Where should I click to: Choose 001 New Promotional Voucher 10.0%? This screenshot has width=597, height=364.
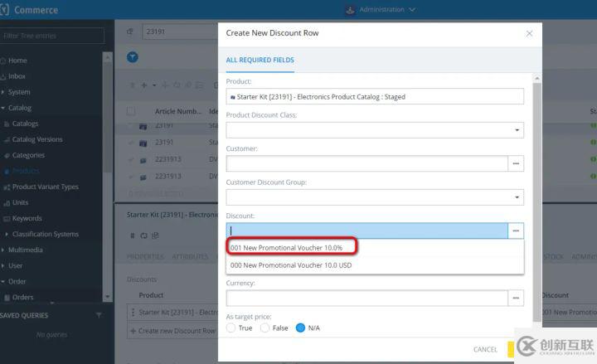pos(286,248)
